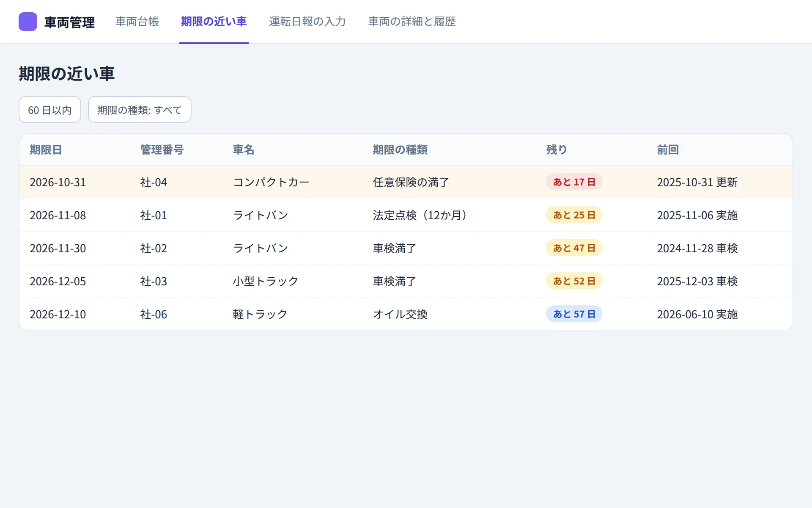Select the 2026-10-31 date cell

pos(58,182)
